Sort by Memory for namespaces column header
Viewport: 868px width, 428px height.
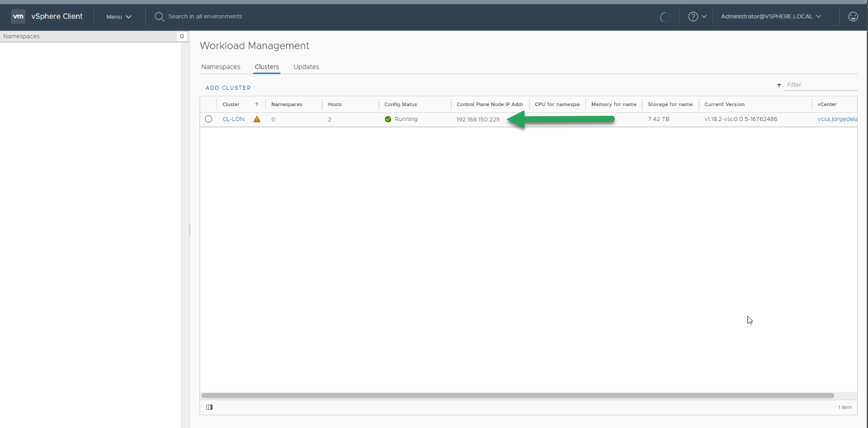pos(614,104)
